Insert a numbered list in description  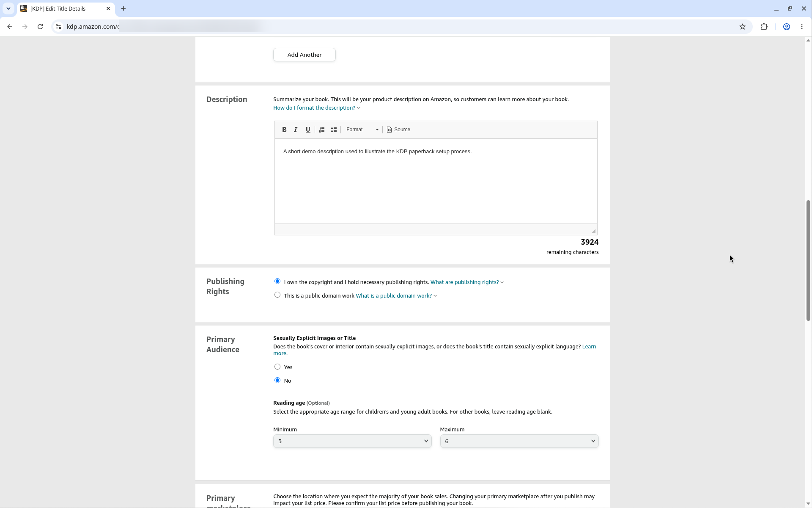tap(322, 130)
